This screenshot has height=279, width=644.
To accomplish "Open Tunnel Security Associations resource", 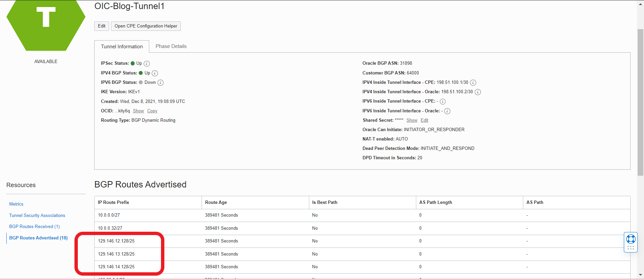I will coord(37,215).
